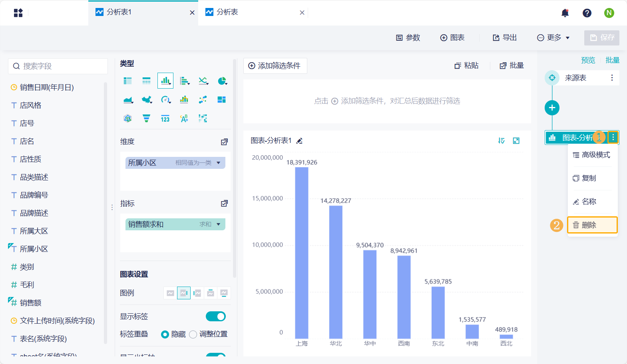The image size is (627, 364).
Task: Click the 批量 button beside 粘贴
Action: pos(512,65)
